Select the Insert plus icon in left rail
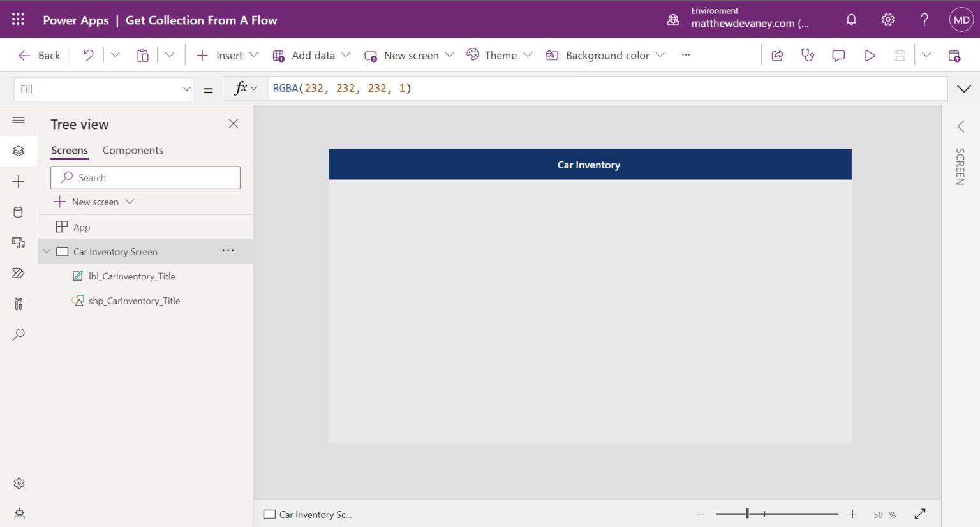The height and width of the screenshot is (527, 980). (x=19, y=181)
